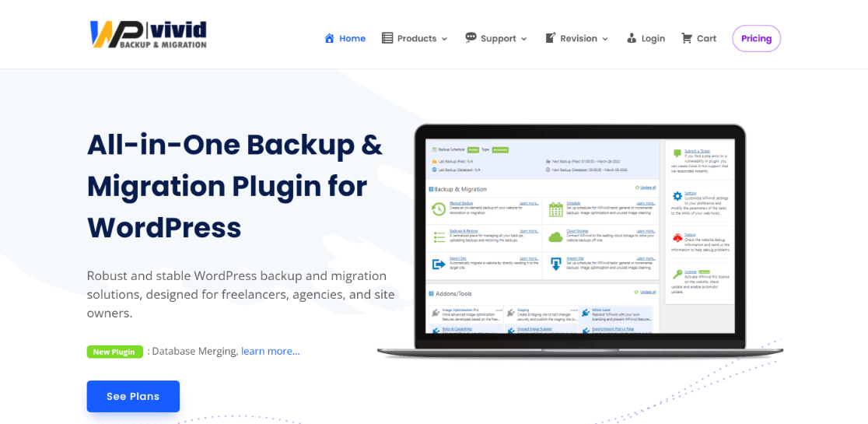The width and height of the screenshot is (868, 424).
Task: Click the Revision edit icon
Action: point(550,38)
